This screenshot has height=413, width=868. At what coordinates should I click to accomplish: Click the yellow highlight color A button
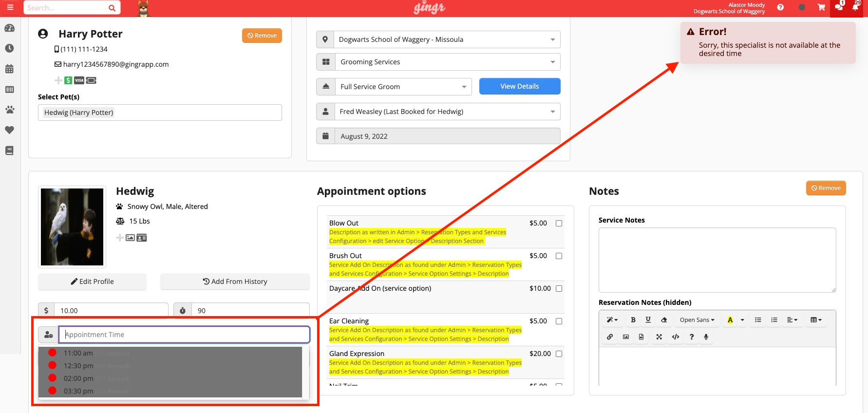point(730,320)
